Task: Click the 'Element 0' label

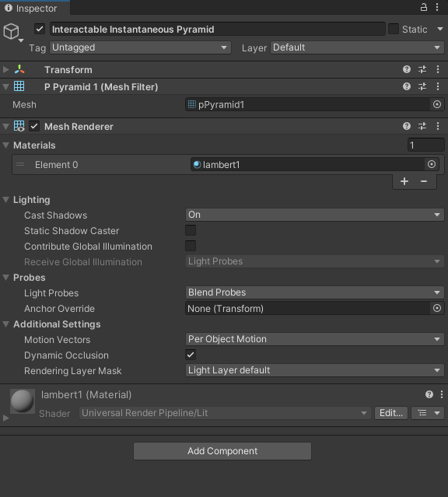Action: [x=57, y=165]
